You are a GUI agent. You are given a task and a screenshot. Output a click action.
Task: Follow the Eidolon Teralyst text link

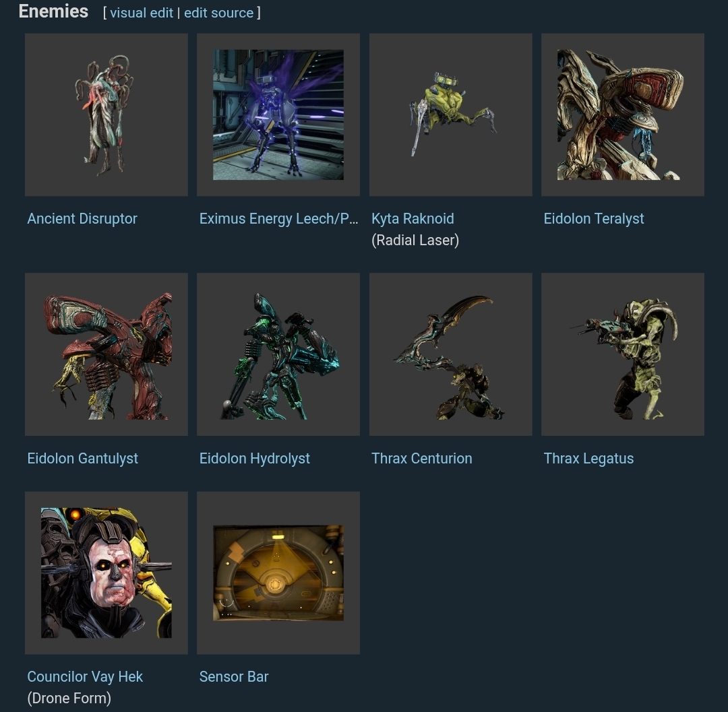(x=594, y=218)
